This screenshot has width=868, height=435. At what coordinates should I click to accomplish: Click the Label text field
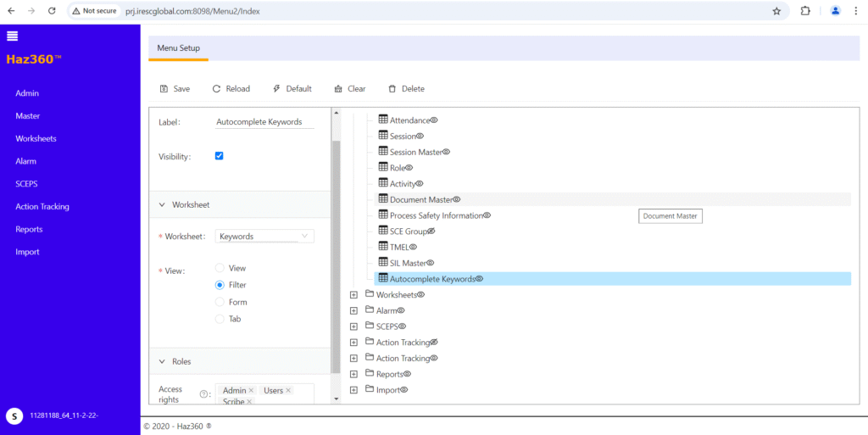264,122
